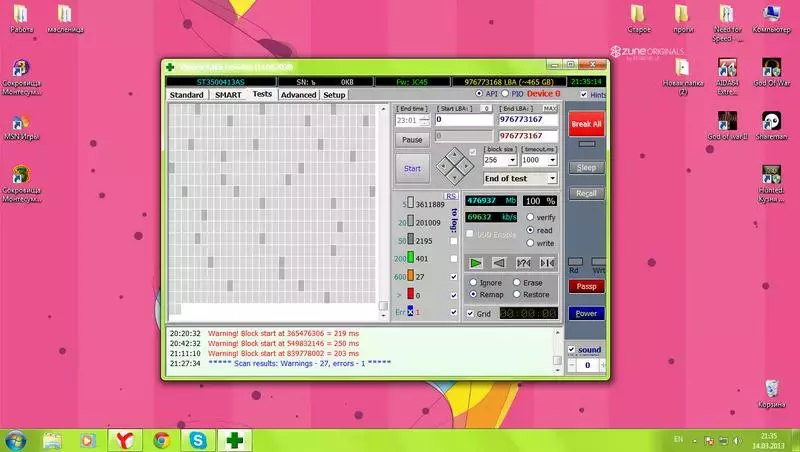Launch the God of war II shortcut
This screenshot has width=800, height=452.
[727, 125]
